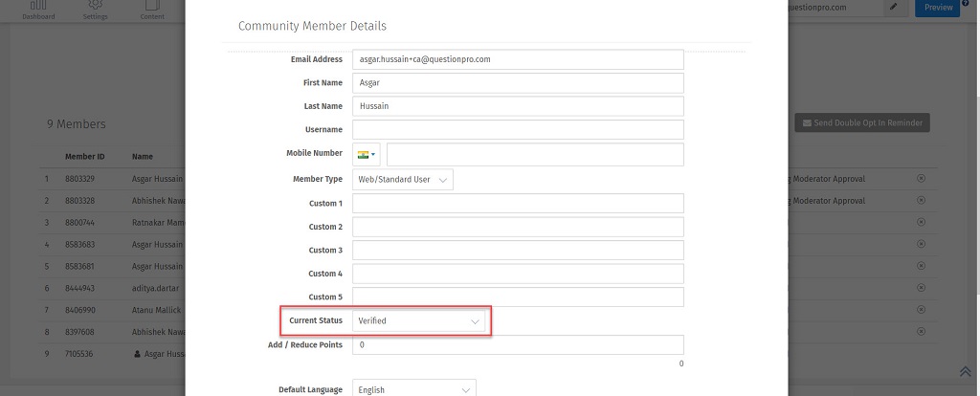Screen dimensions: 980x396
Task: Focus the Mobile Number text field
Action: tap(534, 155)
